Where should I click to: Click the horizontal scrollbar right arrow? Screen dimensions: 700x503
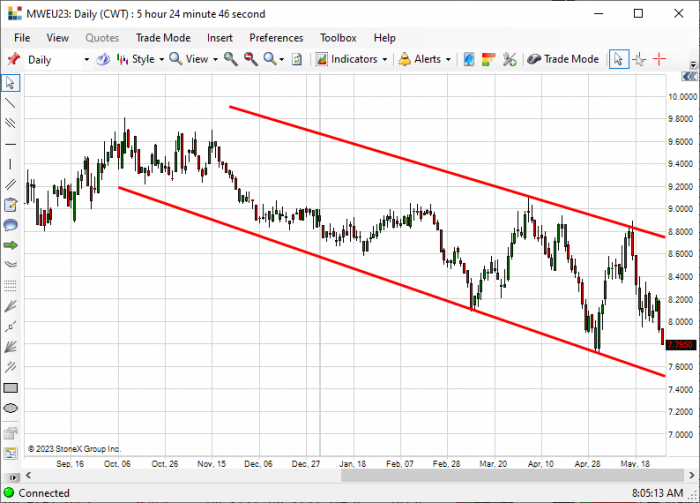point(692,475)
